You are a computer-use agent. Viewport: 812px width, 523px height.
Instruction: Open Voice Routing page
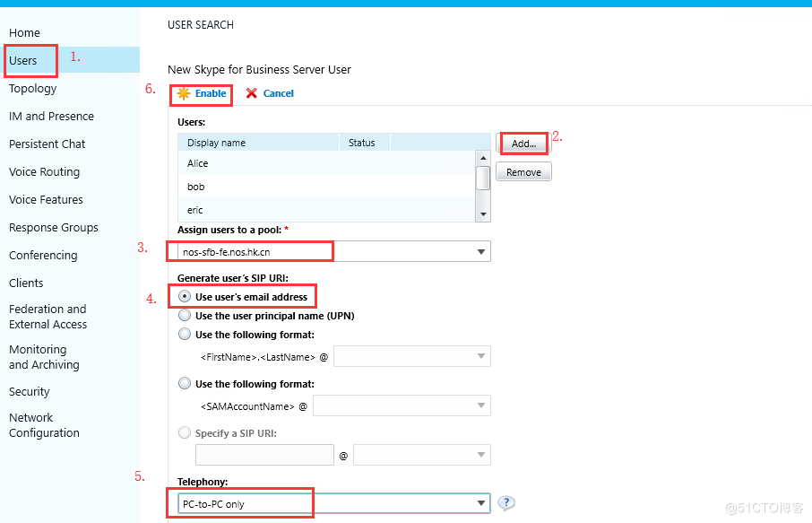[x=44, y=172]
